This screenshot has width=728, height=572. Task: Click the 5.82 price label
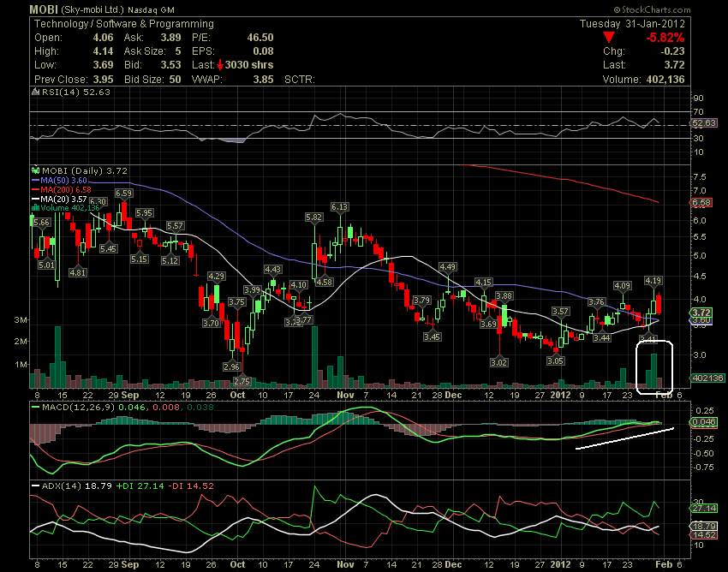point(313,217)
